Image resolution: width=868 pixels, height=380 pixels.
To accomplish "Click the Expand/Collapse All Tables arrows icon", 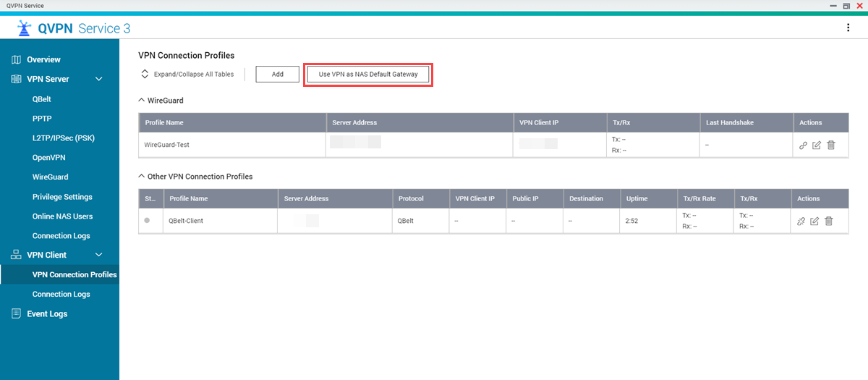I will [144, 74].
